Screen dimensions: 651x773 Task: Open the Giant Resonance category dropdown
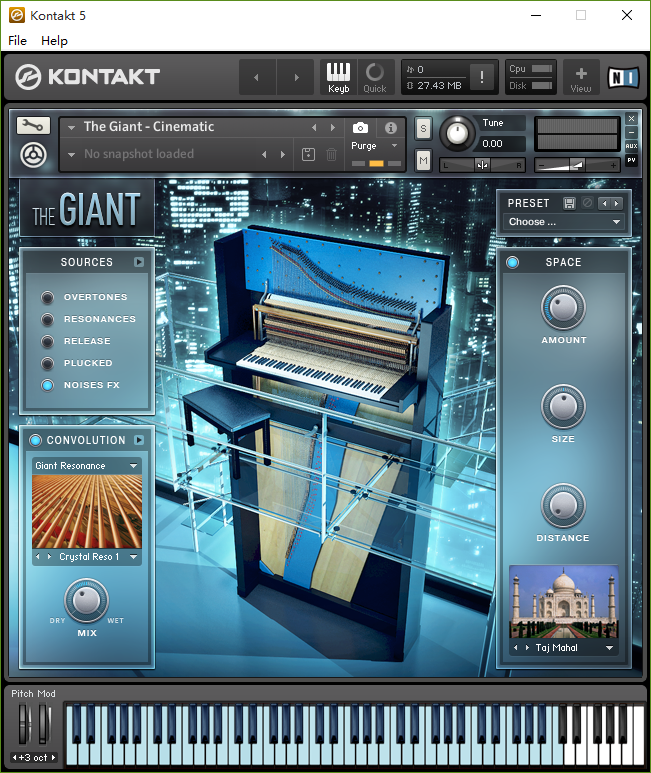(x=87, y=466)
